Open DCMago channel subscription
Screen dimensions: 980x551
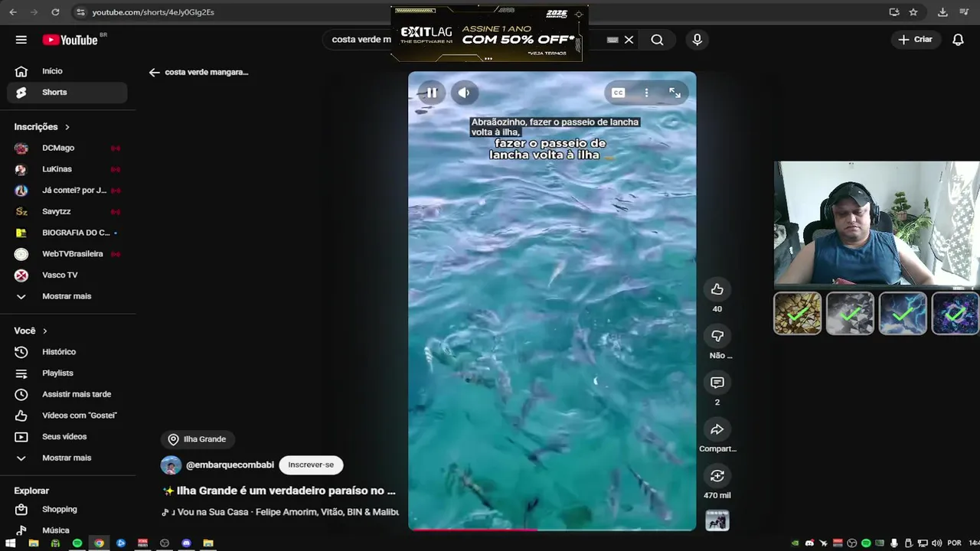pos(67,148)
